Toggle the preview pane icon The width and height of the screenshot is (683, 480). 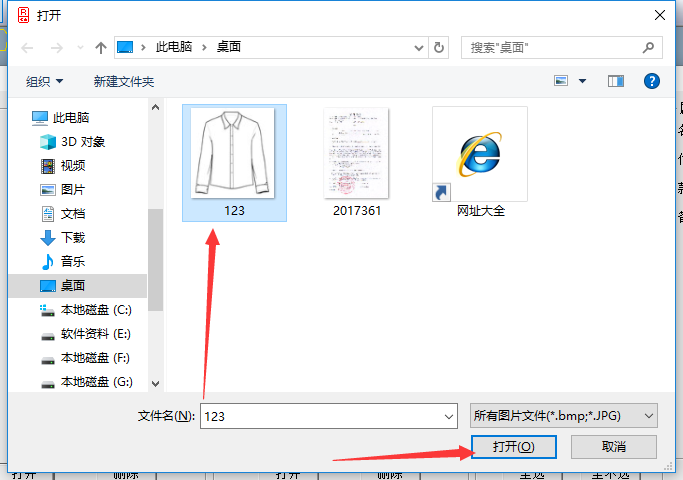point(616,81)
